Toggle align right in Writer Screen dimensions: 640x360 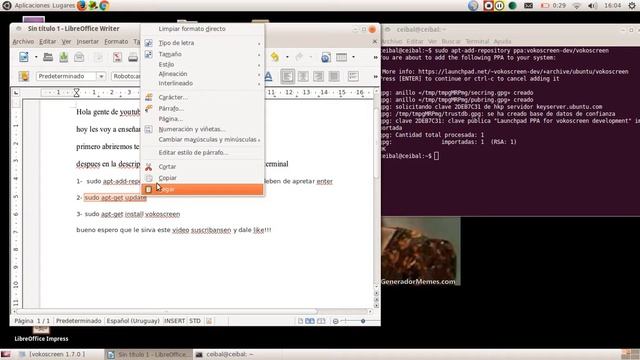(x=318, y=76)
